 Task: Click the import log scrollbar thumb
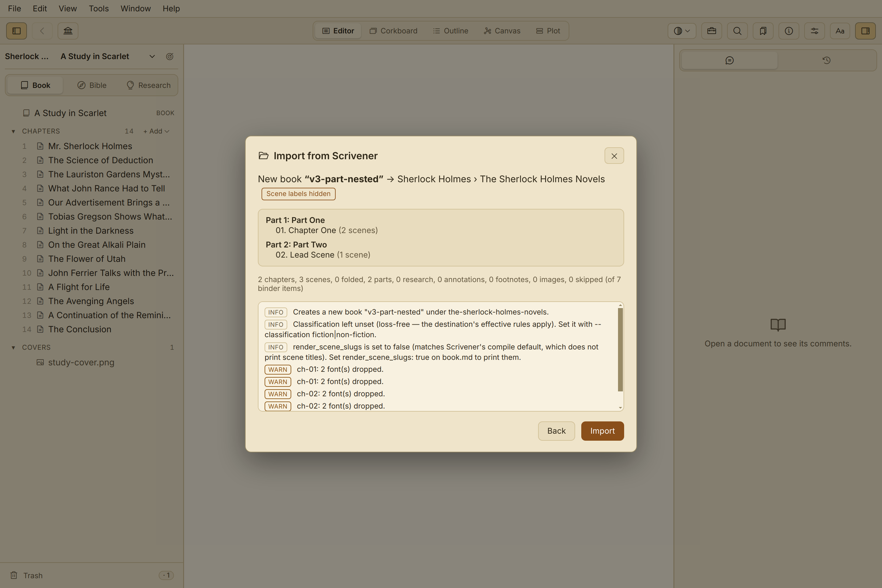click(620, 349)
